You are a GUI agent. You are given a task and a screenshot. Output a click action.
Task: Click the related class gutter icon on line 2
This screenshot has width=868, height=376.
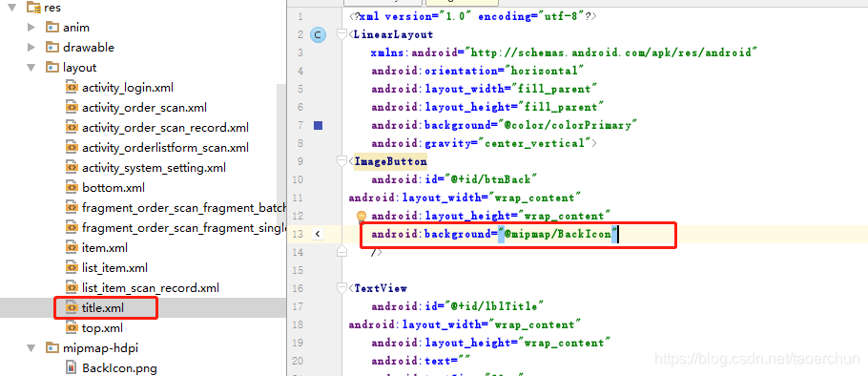point(318,35)
